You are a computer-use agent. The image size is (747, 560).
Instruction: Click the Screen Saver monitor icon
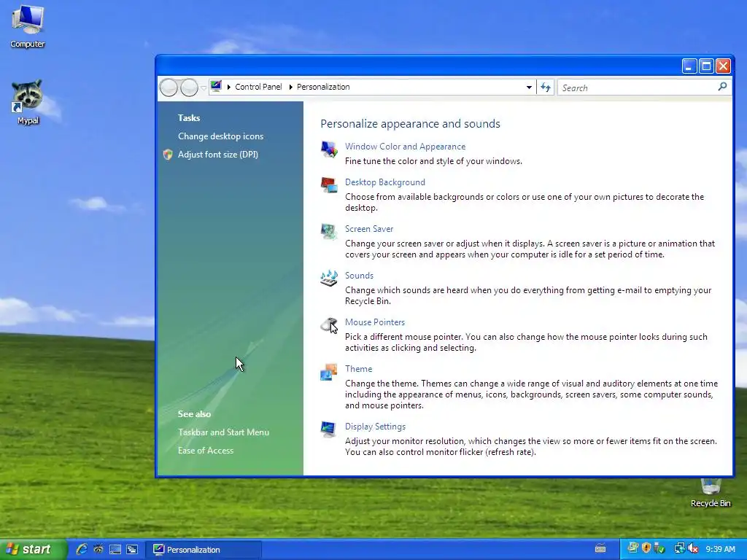click(329, 231)
